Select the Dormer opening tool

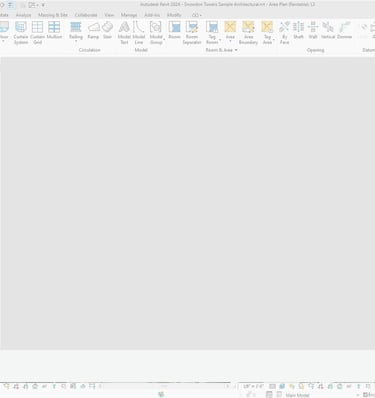tap(345, 30)
